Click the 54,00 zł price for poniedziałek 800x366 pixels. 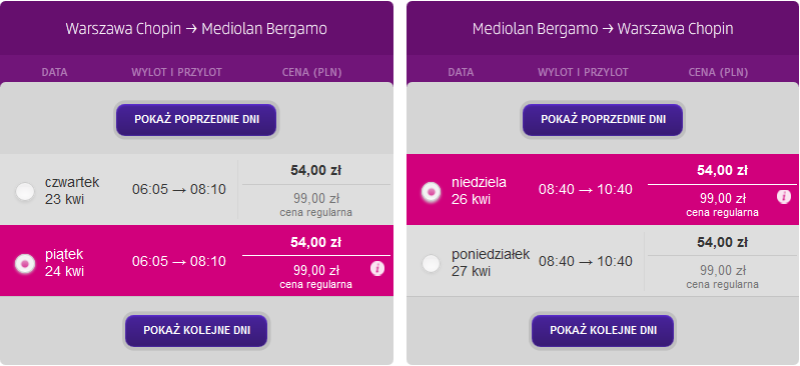point(722,242)
